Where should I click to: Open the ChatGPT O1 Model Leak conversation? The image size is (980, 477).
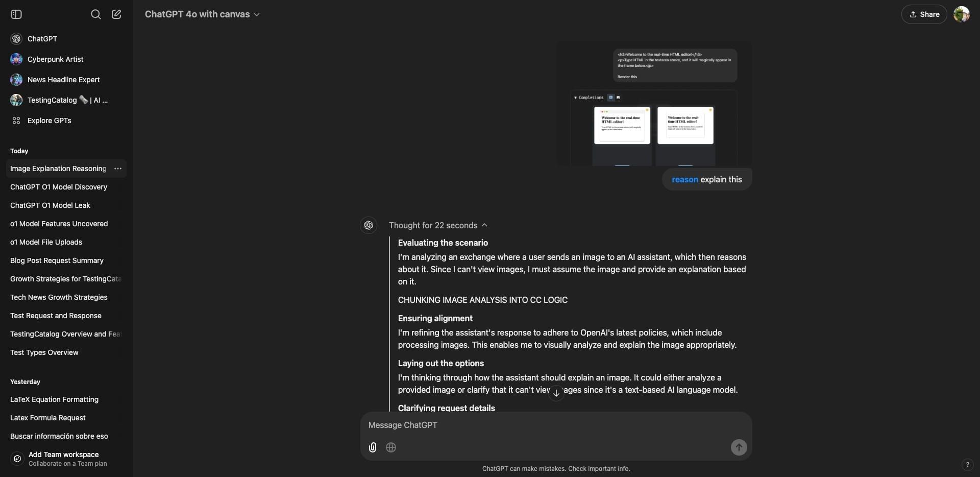tap(51, 205)
